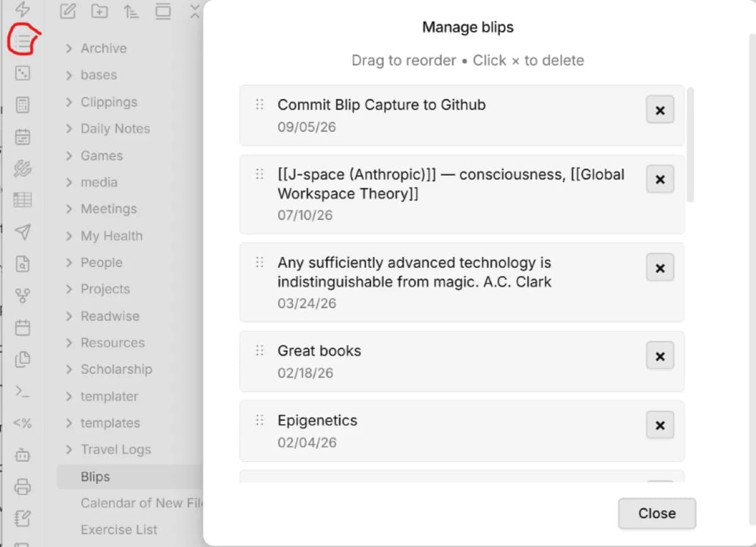Change the file sort order with the sort icon
Image resolution: width=756 pixels, height=547 pixels.
click(131, 11)
